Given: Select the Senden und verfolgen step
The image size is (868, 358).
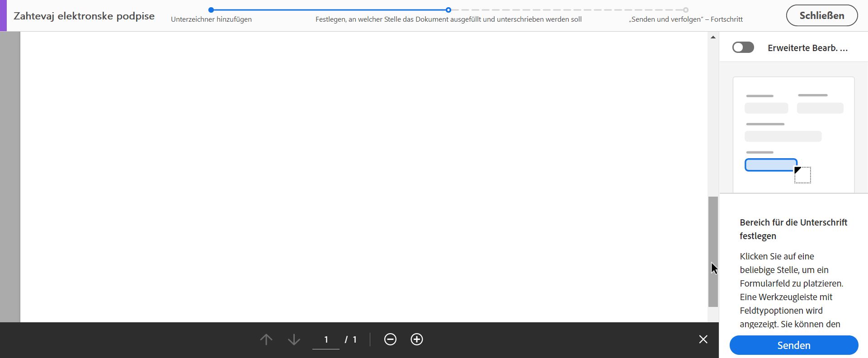Looking at the screenshot, I should 686,19.
